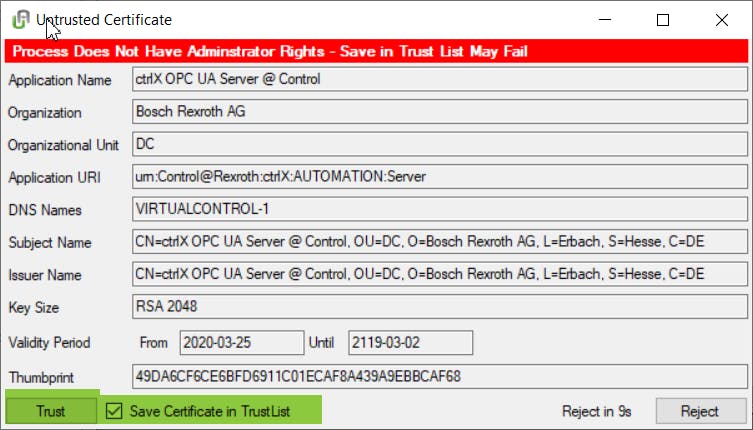Maximize the Untrusted Certificate window
The height and width of the screenshot is (430, 753).
pos(663,20)
